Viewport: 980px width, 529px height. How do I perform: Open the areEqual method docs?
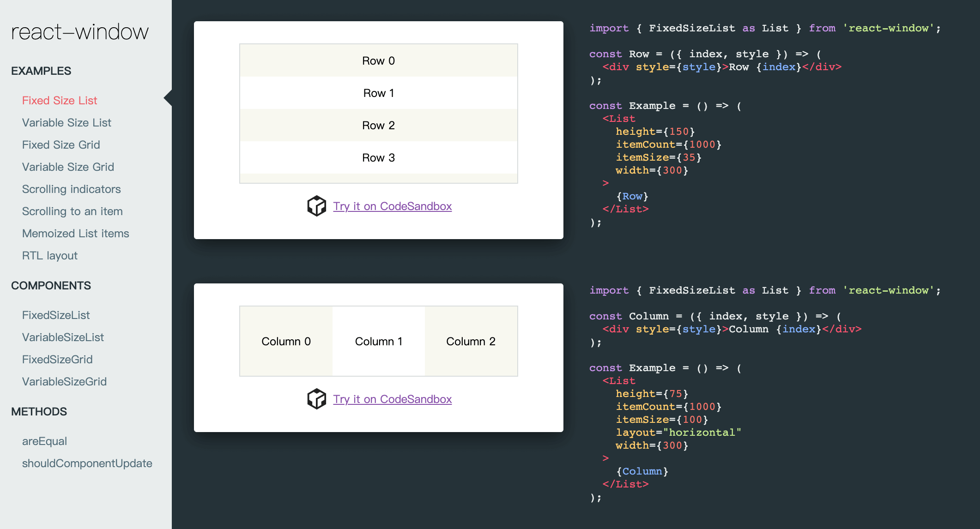[44, 441]
